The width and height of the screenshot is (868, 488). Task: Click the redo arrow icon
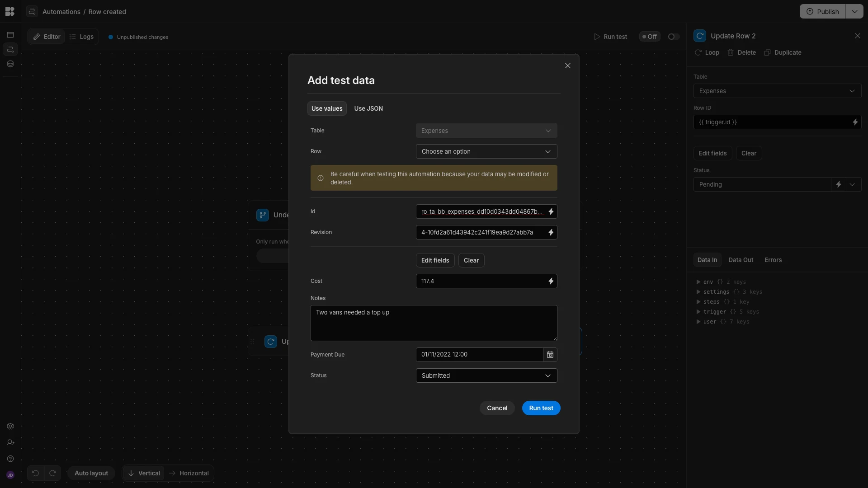point(52,473)
